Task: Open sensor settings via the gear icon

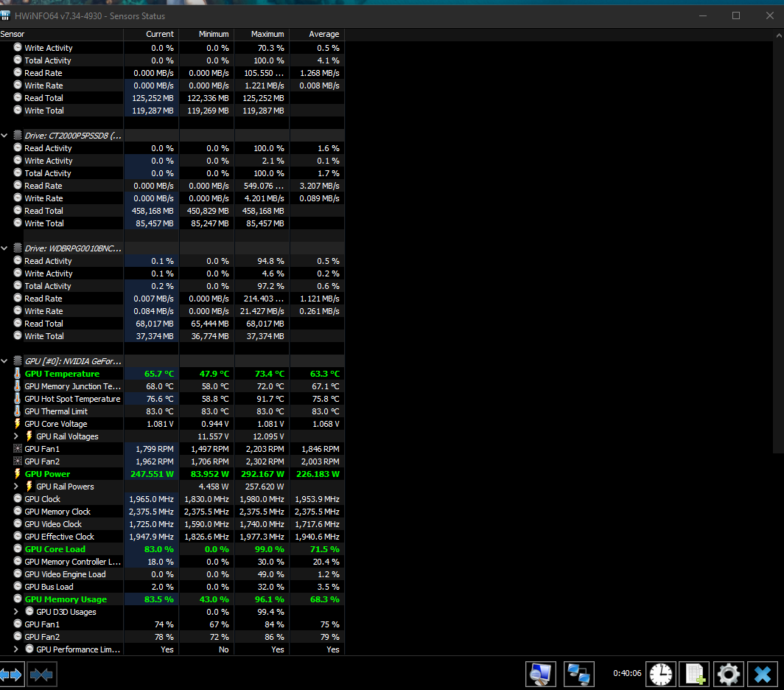Action: pos(728,674)
